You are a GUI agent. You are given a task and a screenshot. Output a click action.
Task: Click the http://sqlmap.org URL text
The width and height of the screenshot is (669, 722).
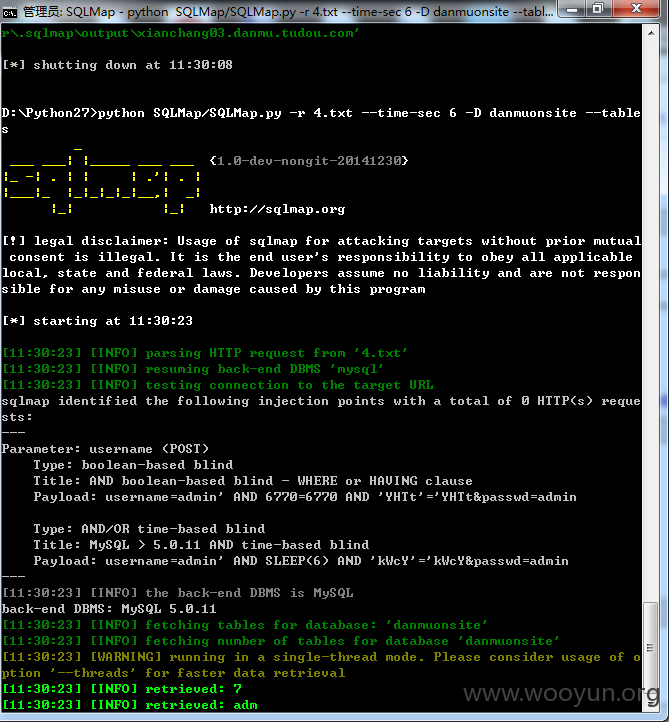(277, 209)
